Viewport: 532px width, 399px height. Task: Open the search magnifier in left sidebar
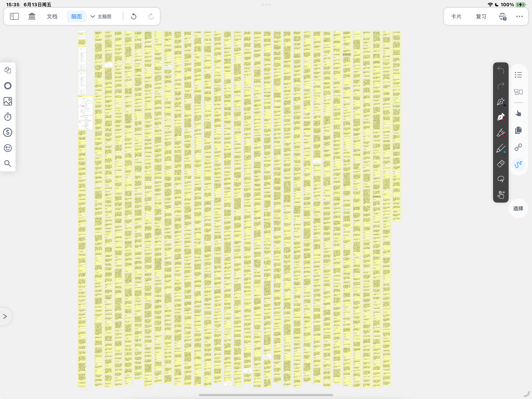tap(8, 163)
